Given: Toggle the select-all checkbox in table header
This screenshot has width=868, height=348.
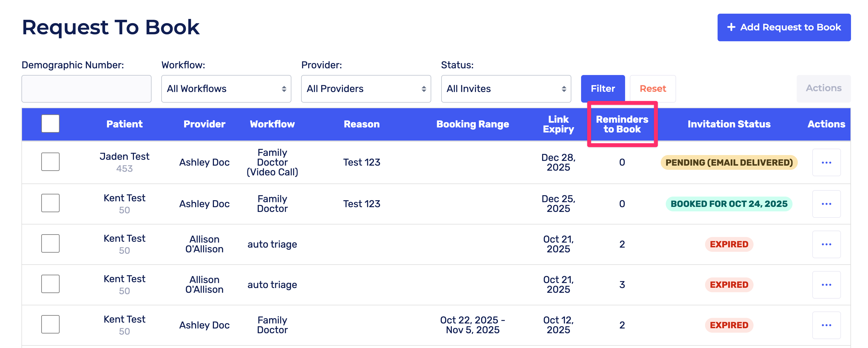Looking at the screenshot, I should pyautogui.click(x=50, y=124).
